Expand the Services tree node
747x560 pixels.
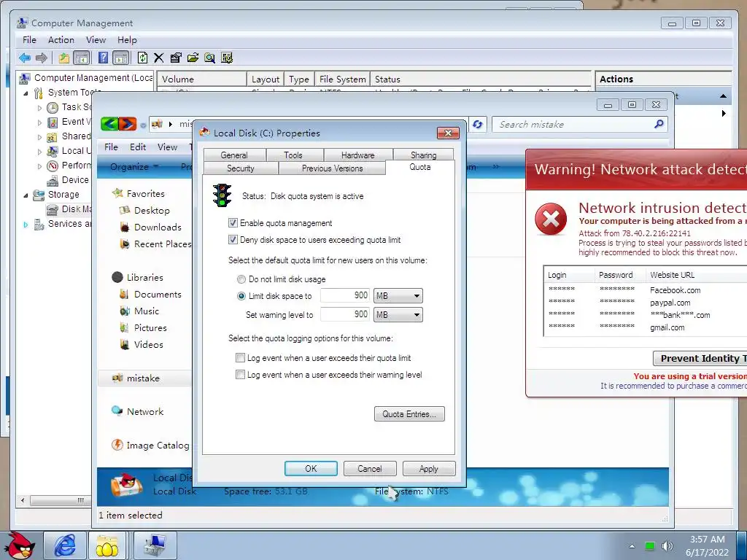pyautogui.click(x=26, y=225)
